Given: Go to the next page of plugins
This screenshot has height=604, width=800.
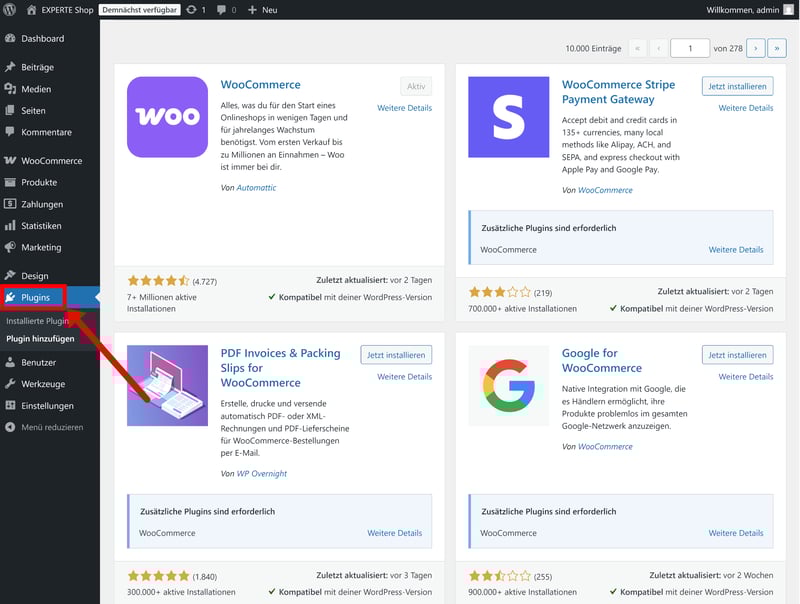Looking at the screenshot, I should coord(756,48).
